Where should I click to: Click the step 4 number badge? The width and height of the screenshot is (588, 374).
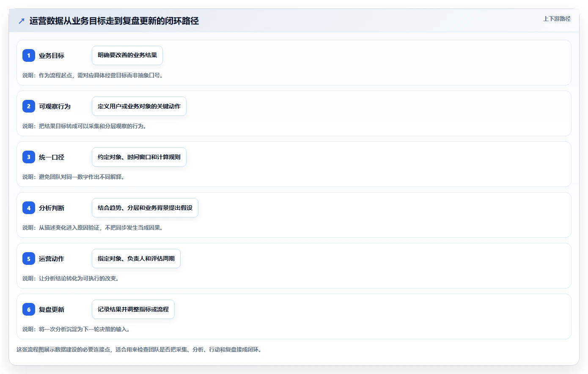[29, 208]
